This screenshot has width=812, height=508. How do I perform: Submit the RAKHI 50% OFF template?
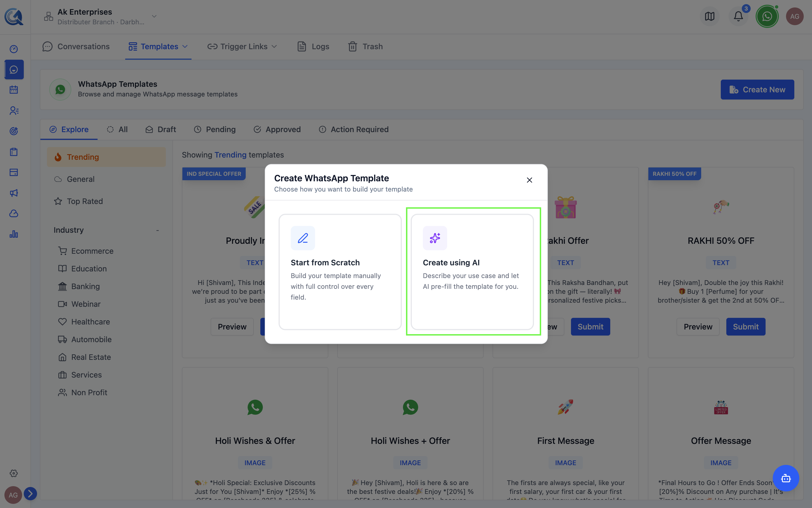click(745, 327)
